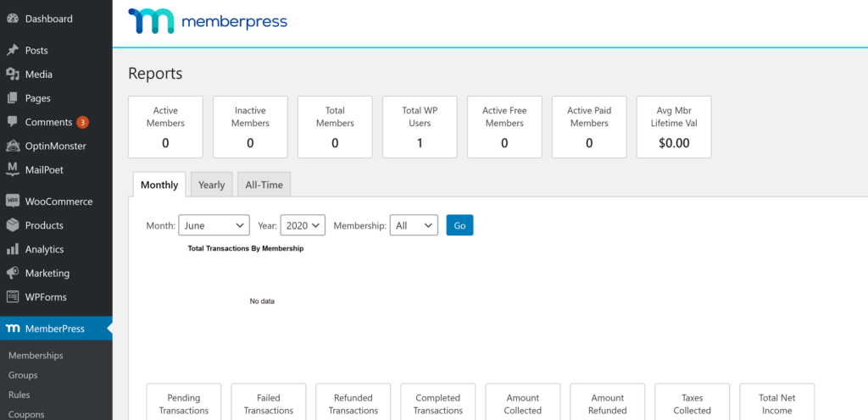
Task: Switch to the Yearly tab
Action: pos(211,185)
